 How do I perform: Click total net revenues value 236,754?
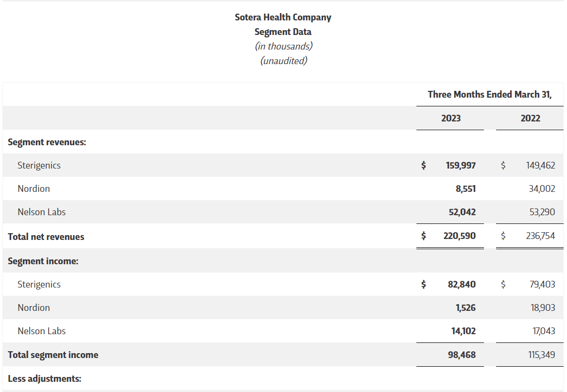tap(540, 236)
